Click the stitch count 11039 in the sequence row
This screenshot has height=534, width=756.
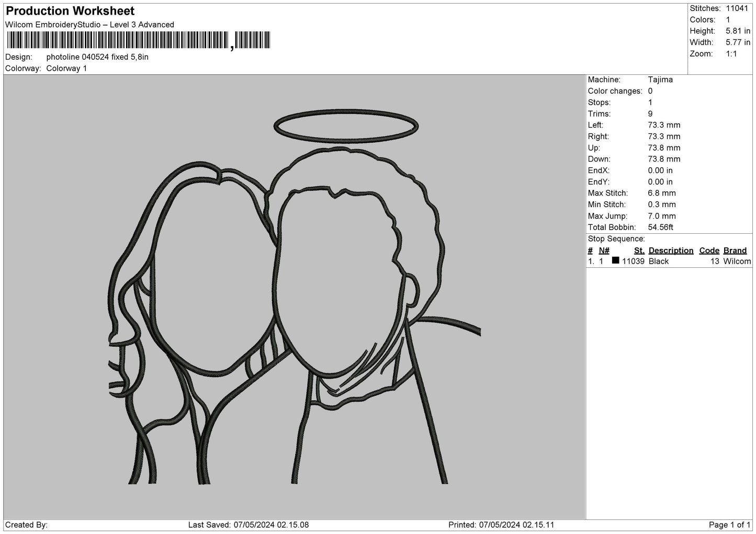tap(633, 262)
